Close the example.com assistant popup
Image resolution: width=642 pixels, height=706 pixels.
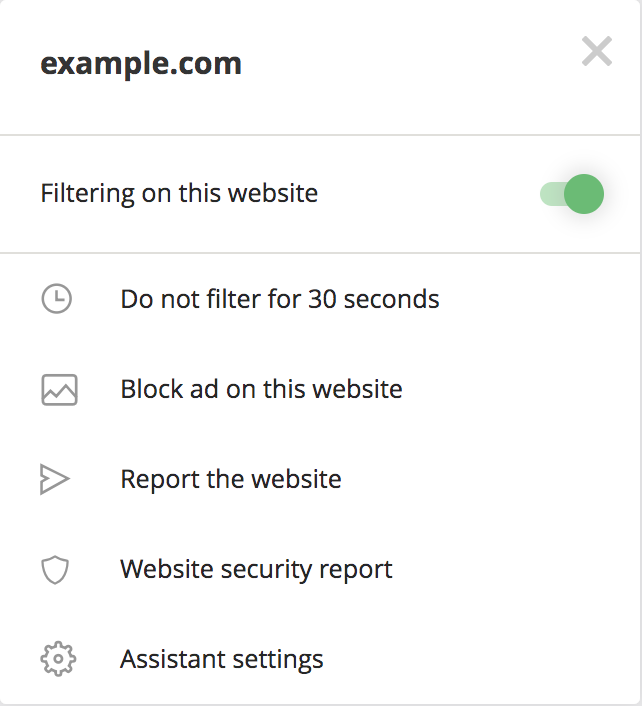tap(597, 52)
